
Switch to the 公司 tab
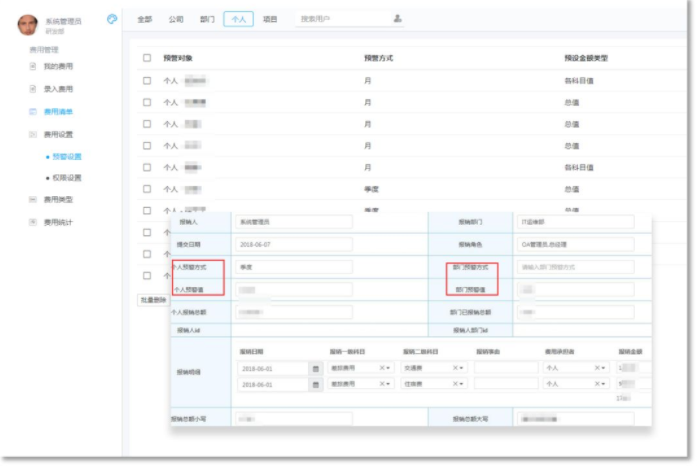click(x=176, y=19)
